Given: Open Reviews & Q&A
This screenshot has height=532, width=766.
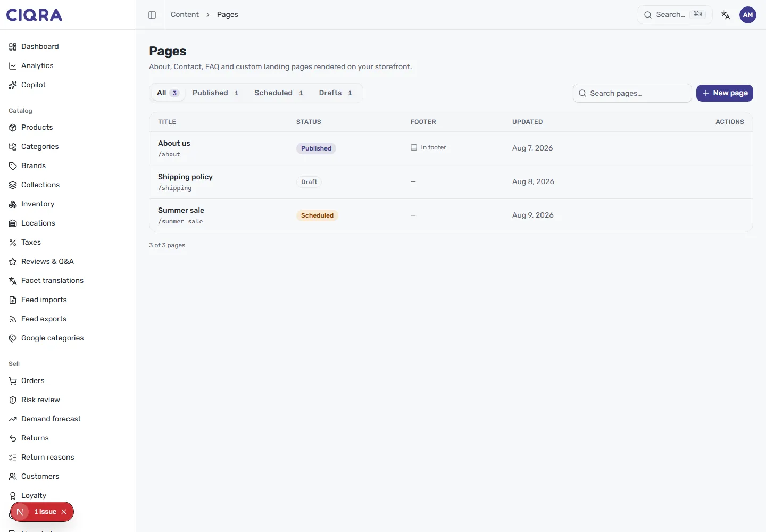Looking at the screenshot, I should point(68,262).
